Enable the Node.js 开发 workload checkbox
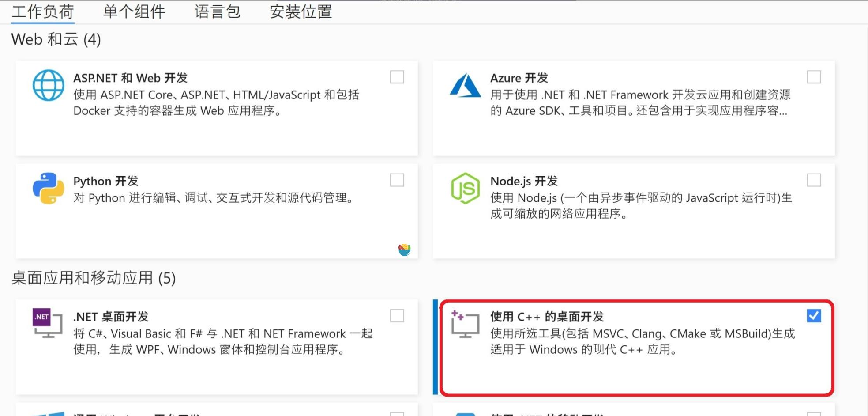Screen dimensions: 868x416 coord(814,180)
